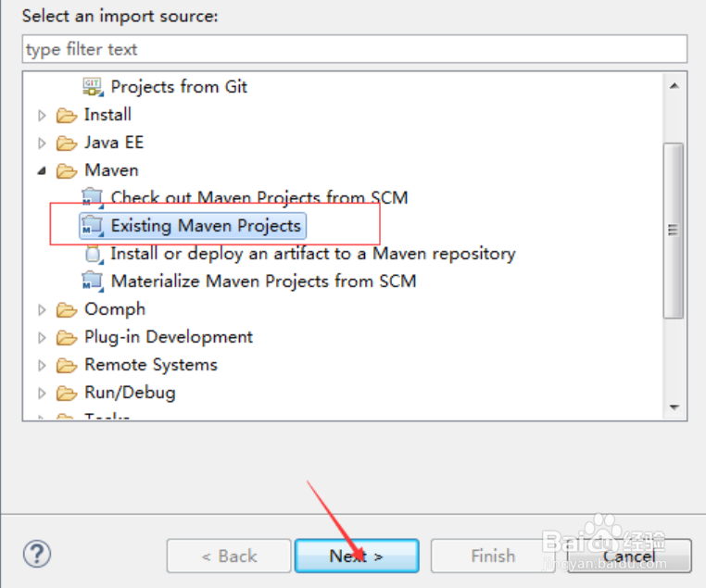
Task: Focus the filter text input field
Action: point(354,49)
